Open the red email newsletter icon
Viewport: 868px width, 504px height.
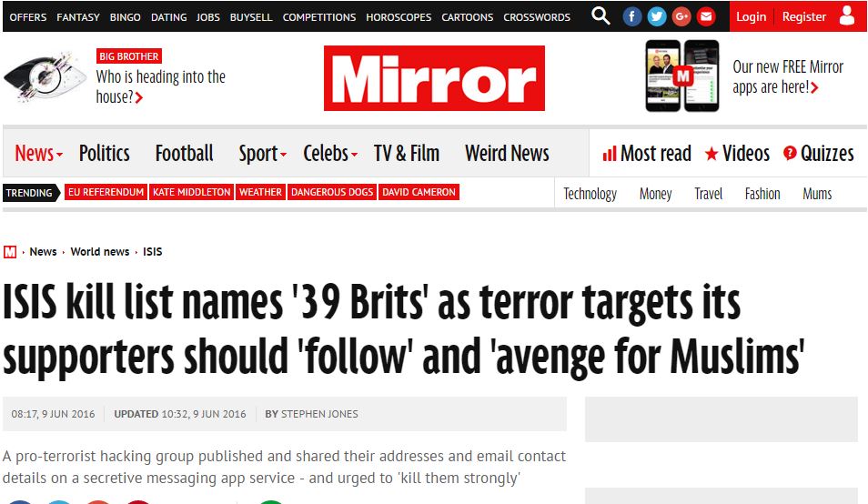[706, 16]
